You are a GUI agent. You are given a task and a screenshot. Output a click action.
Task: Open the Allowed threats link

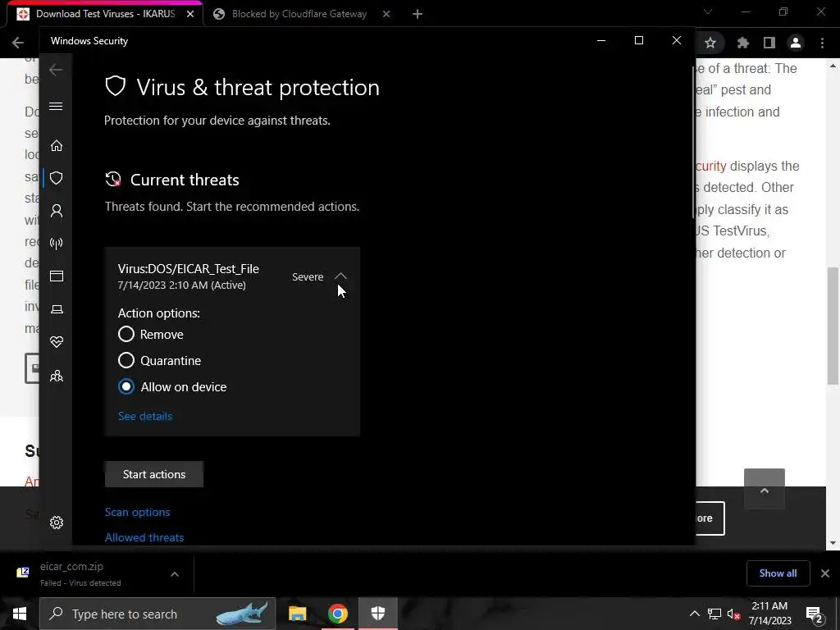click(144, 537)
